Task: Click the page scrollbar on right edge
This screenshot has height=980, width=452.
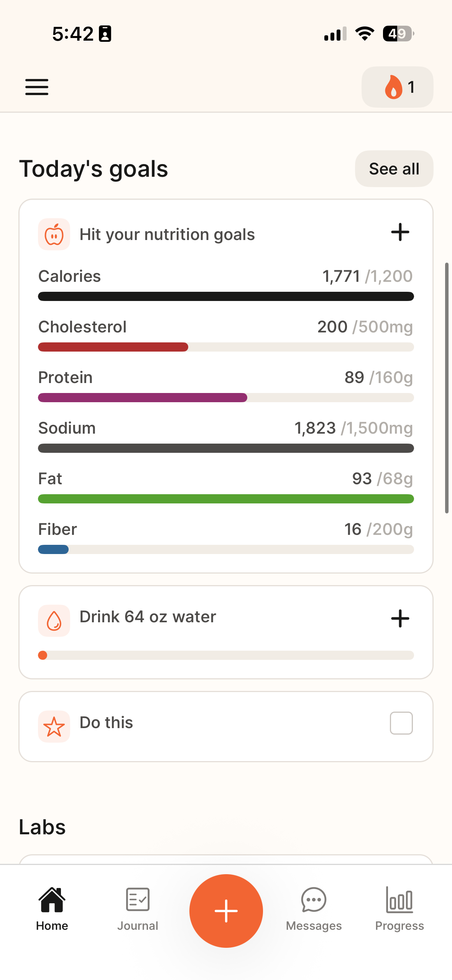Action: [447, 388]
